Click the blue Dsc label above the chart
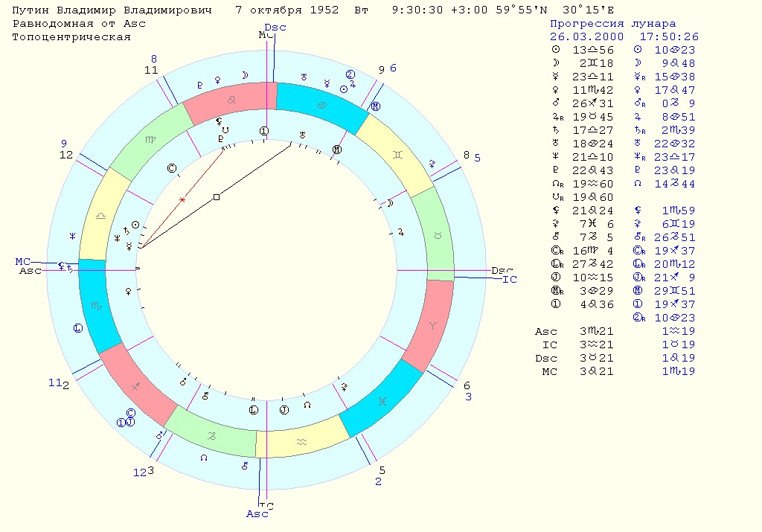 [x=275, y=28]
